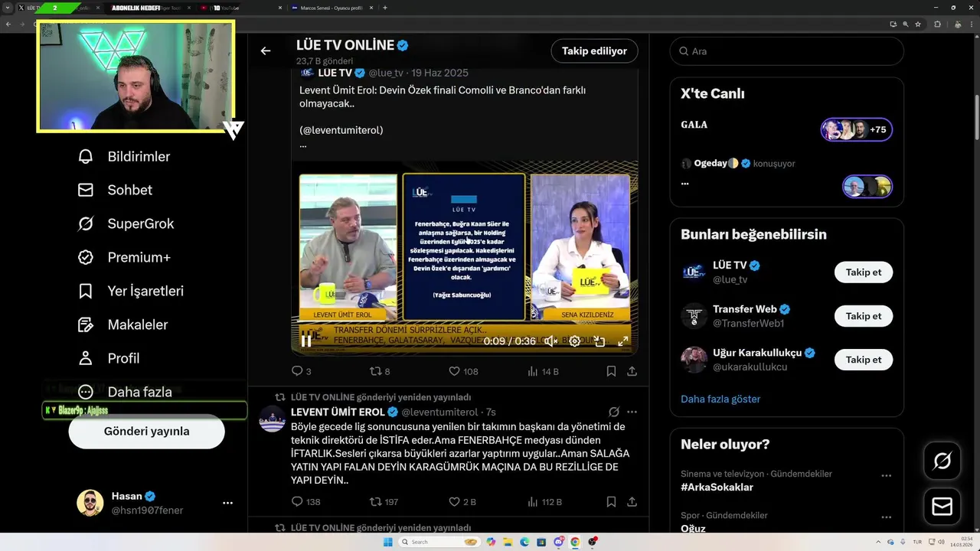Screen dimensions: 980x551
Task: Open Sohbet messages in sidebar
Action: coord(115,191)
